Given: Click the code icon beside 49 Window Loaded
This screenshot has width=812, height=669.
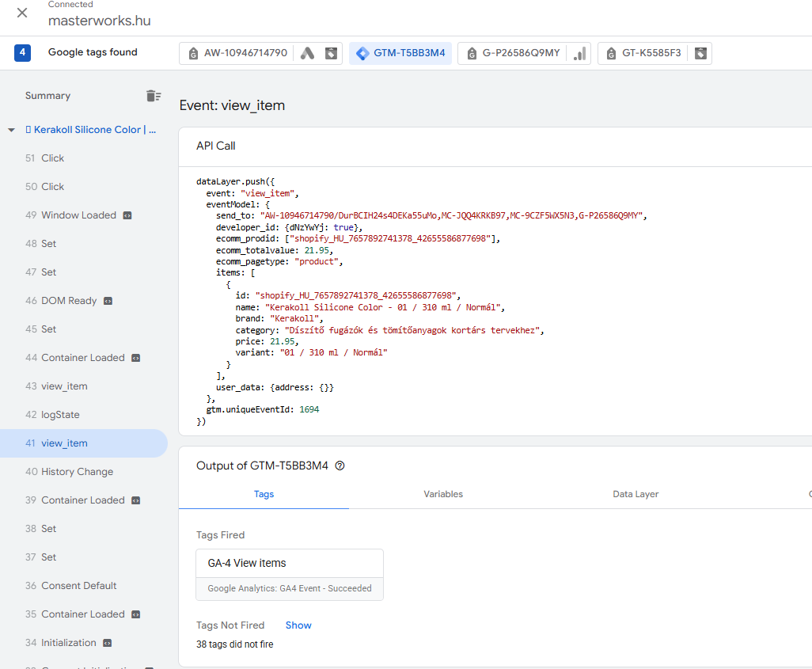Looking at the screenshot, I should pyautogui.click(x=127, y=215).
